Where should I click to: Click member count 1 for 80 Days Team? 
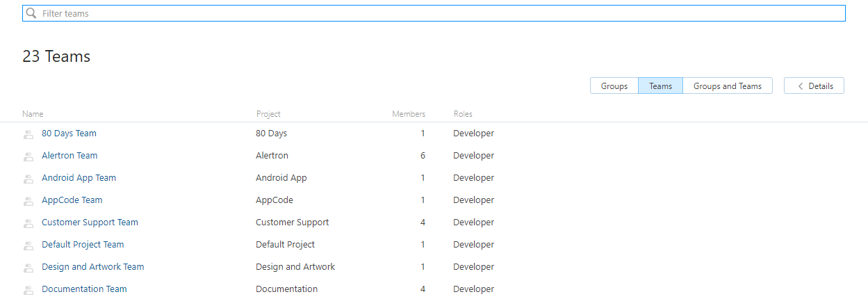(x=423, y=134)
